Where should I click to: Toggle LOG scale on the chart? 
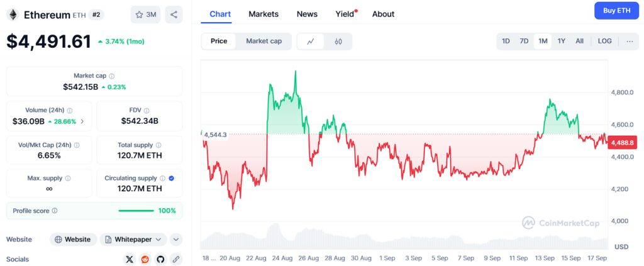604,42
